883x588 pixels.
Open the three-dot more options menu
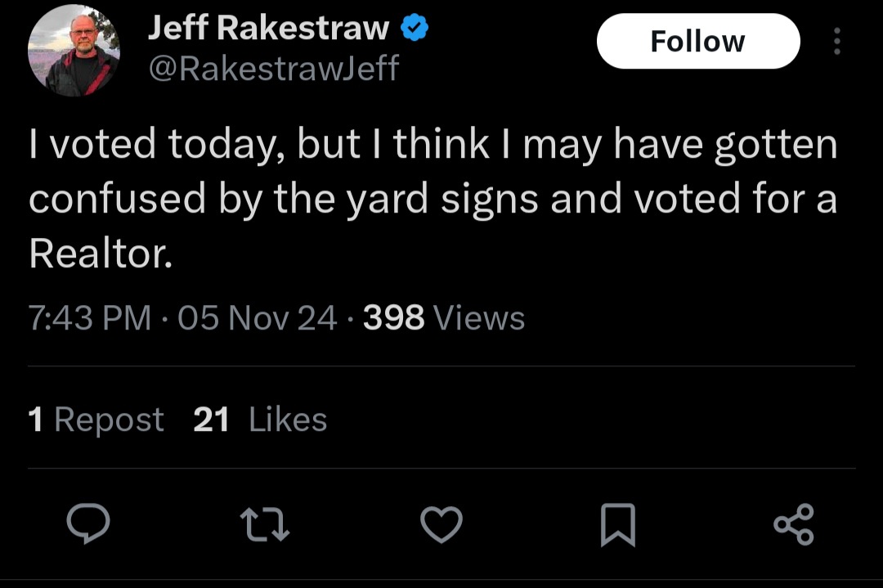(837, 41)
